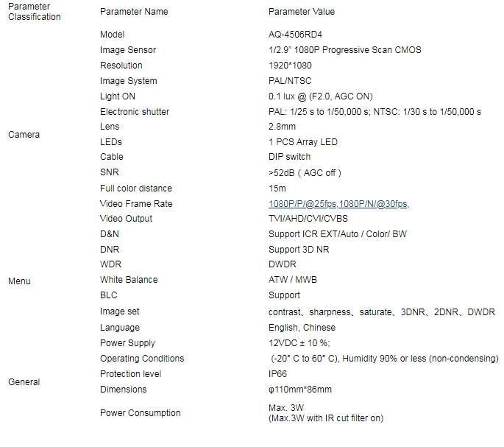The height and width of the screenshot is (447, 504).
Task: Click the Image Sensor parameter name
Action: [128, 50]
